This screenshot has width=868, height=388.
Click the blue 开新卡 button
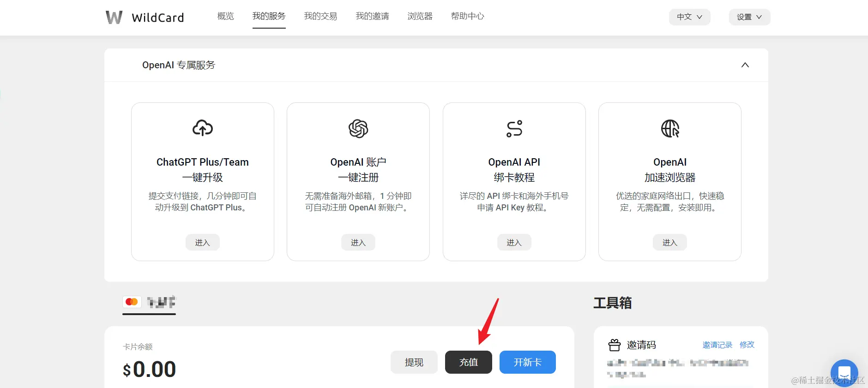point(528,362)
